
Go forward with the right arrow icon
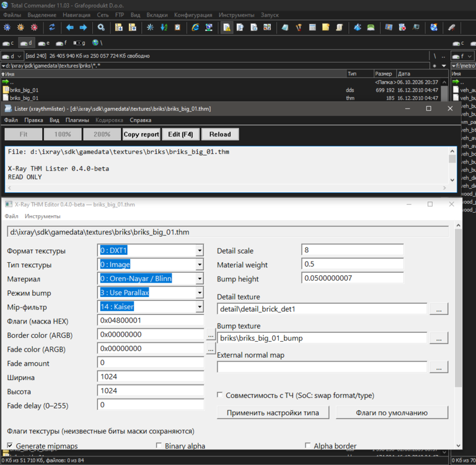[83, 28]
